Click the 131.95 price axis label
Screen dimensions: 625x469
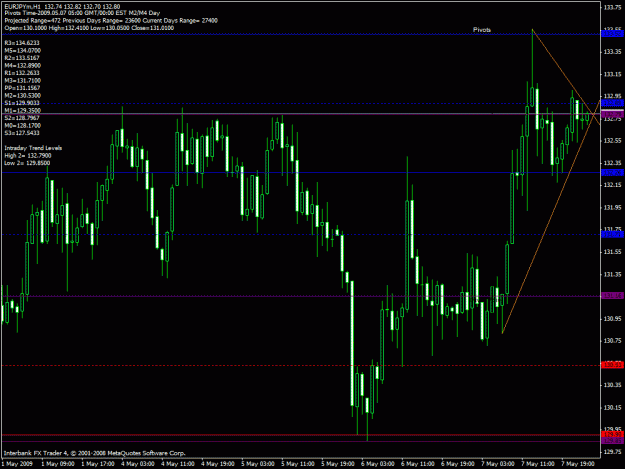coord(612,208)
